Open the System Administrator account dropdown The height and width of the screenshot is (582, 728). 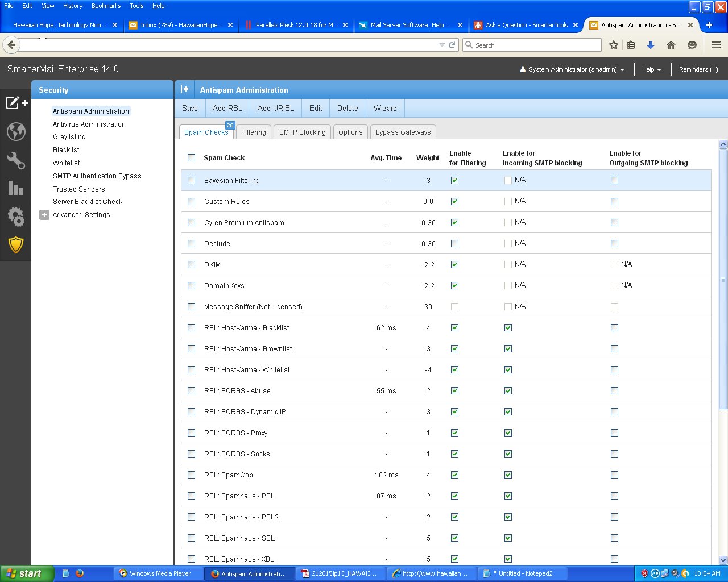click(x=572, y=69)
